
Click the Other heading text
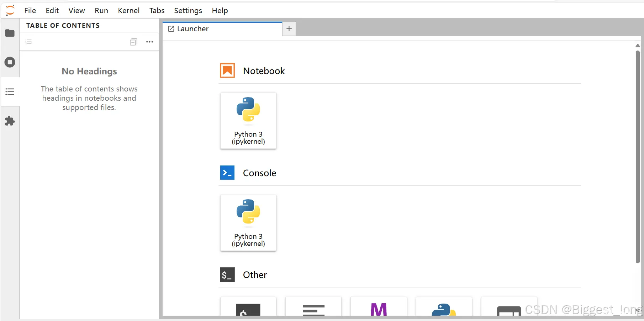click(x=255, y=275)
